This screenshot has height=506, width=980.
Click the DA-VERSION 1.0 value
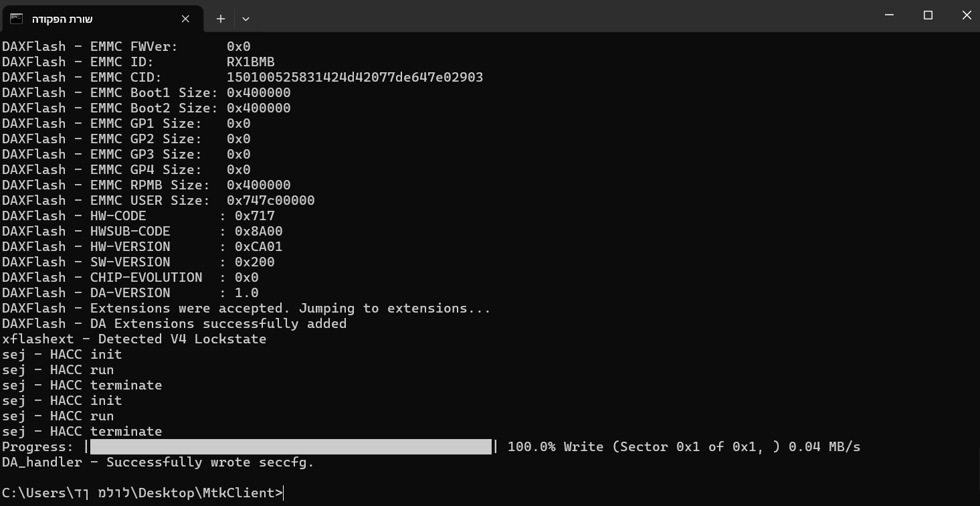coord(247,292)
